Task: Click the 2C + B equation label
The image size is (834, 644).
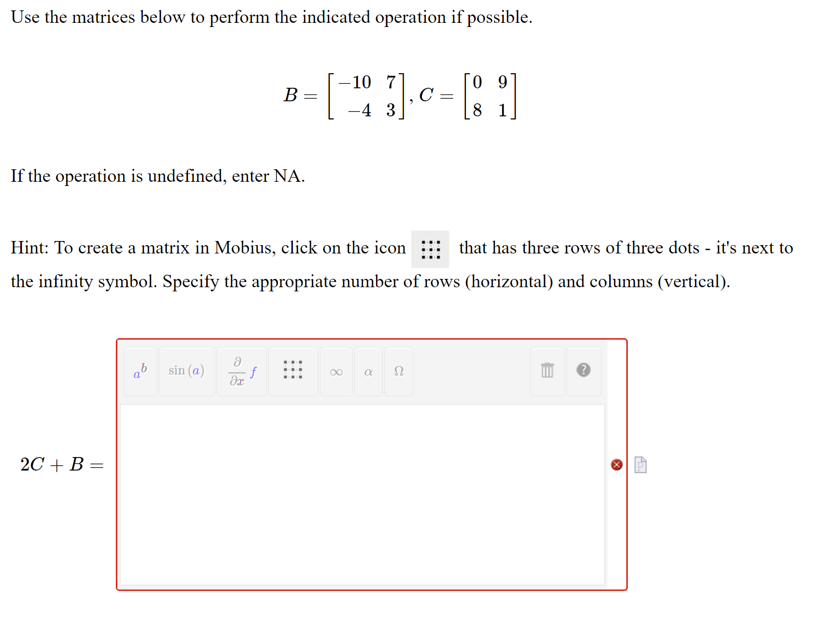Action: pyautogui.click(x=62, y=465)
